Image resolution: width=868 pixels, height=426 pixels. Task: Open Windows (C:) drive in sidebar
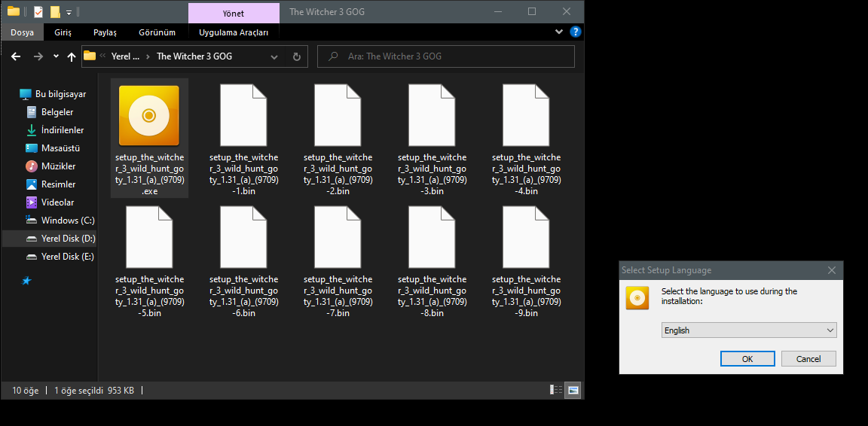pos(60,221)
